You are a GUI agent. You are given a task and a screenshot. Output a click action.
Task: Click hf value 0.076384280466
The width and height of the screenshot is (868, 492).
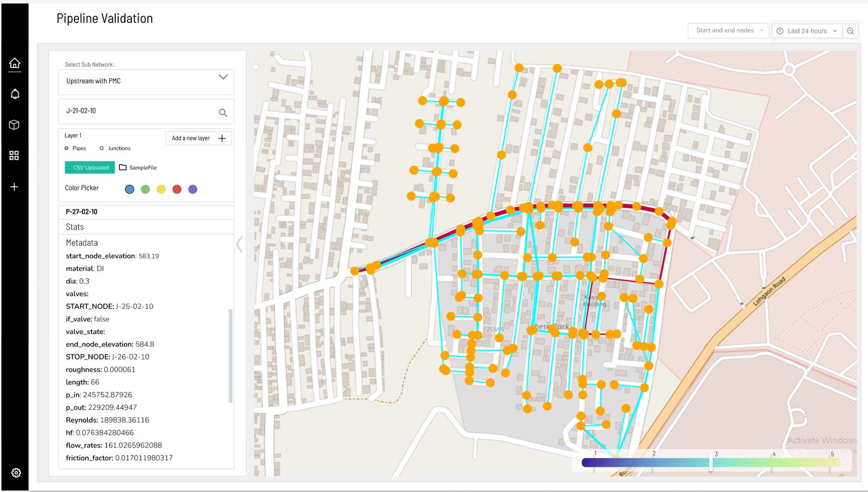point(106,433)
